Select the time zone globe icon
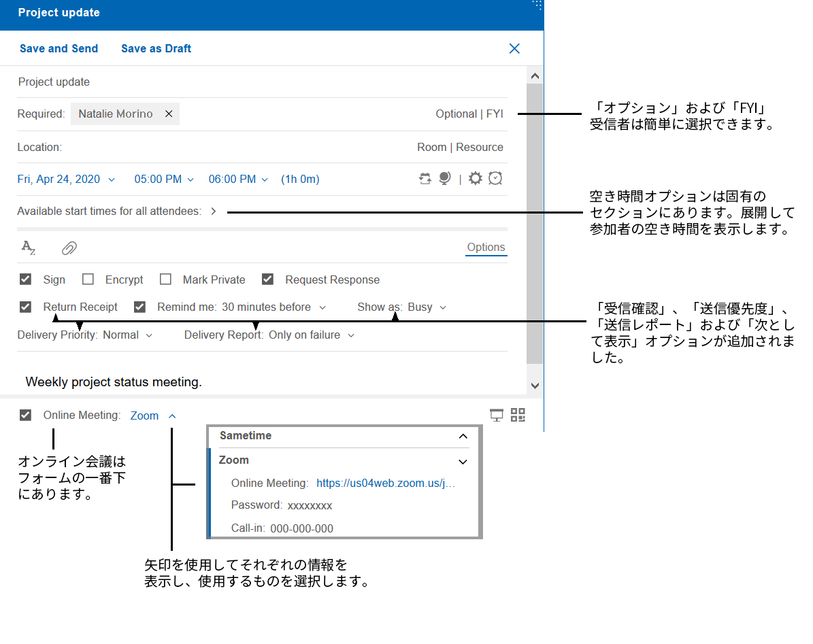This screenshot has height=644, width=813. [444, 178]
